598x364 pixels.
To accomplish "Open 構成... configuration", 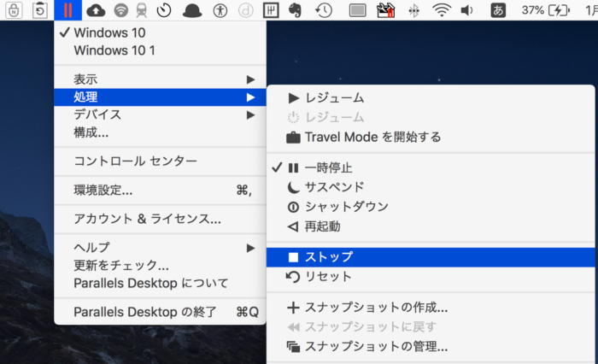I will coord(161,132).
